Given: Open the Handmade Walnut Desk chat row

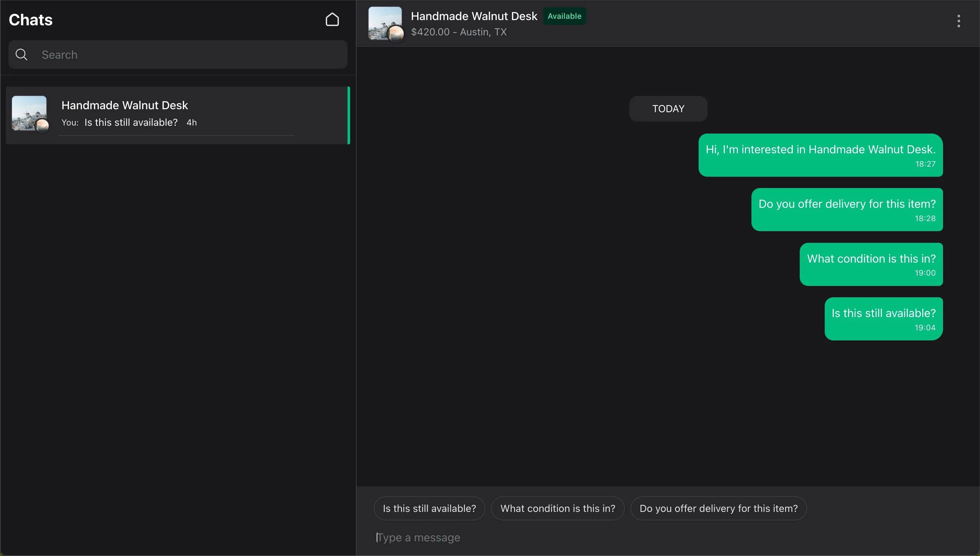Looking at the screenshot, I should 178,115.
